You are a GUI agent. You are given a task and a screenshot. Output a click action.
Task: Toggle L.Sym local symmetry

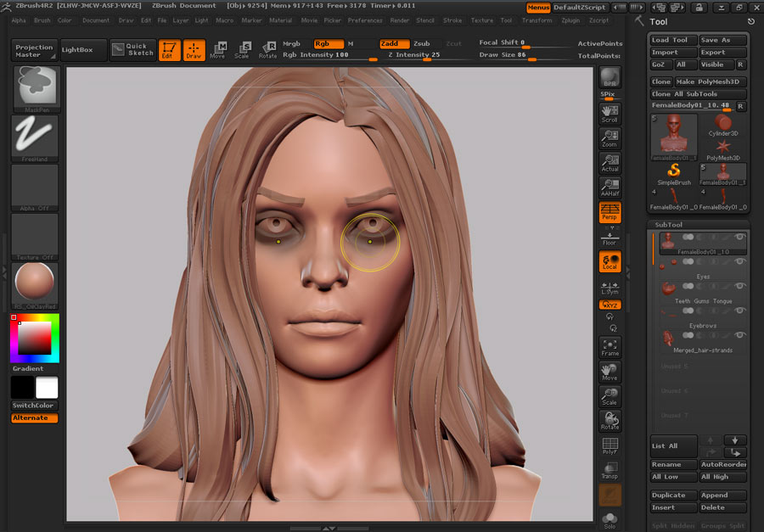tap(610, 288)
